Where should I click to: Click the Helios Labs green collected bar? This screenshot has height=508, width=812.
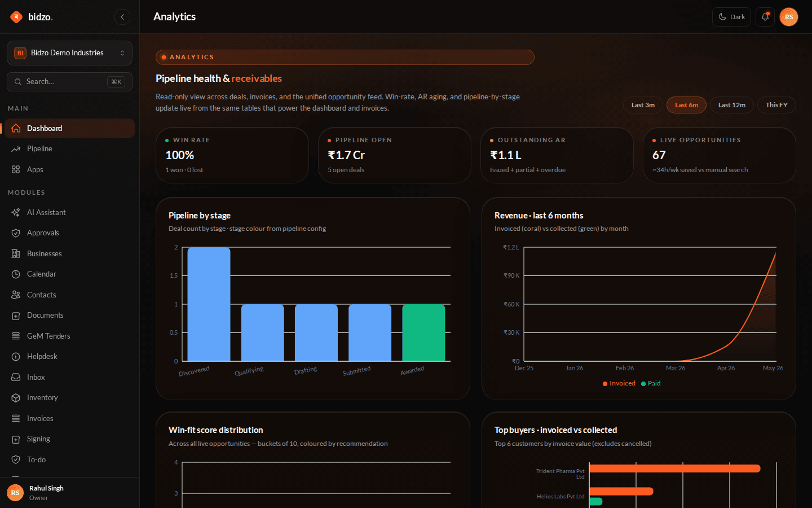[x=596, y=501]
